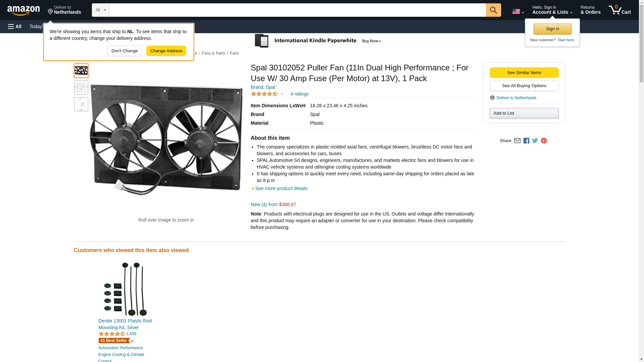Expand the All search category dropdown
The image size is (644, 362).
coord(100,10)
